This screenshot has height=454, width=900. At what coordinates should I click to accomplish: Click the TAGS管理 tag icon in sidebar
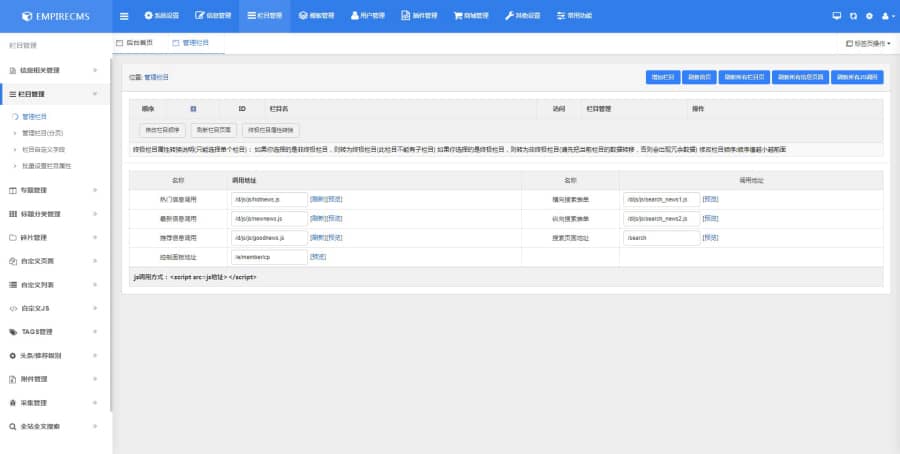click(x=13, y=332)
